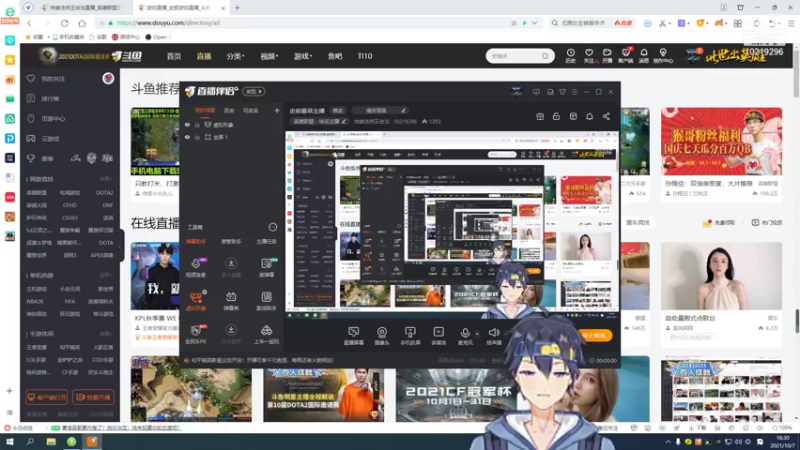Open the 全民乐PK tool
Image resolution: width=800 pixels, height=450 pixels.
(196, 334)
